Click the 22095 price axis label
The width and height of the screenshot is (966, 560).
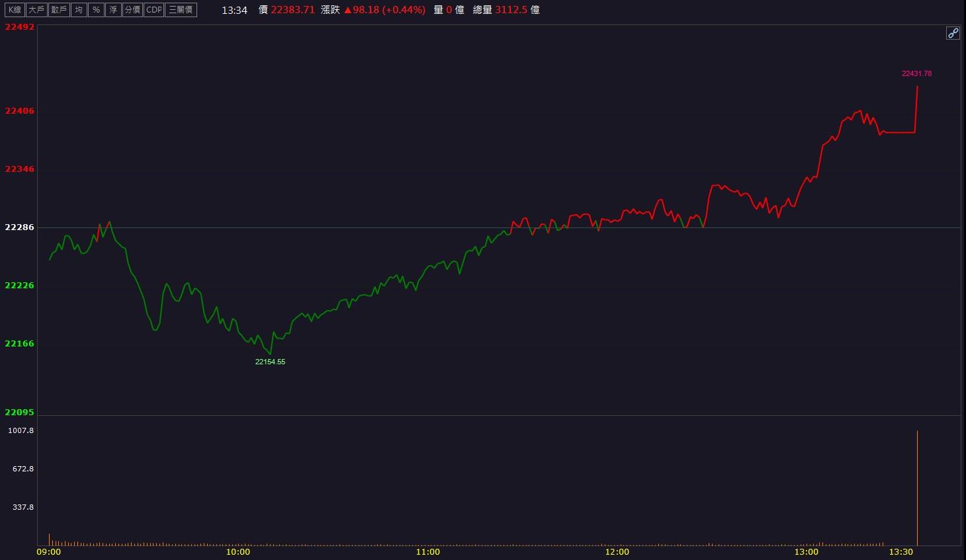coord(20,413)
